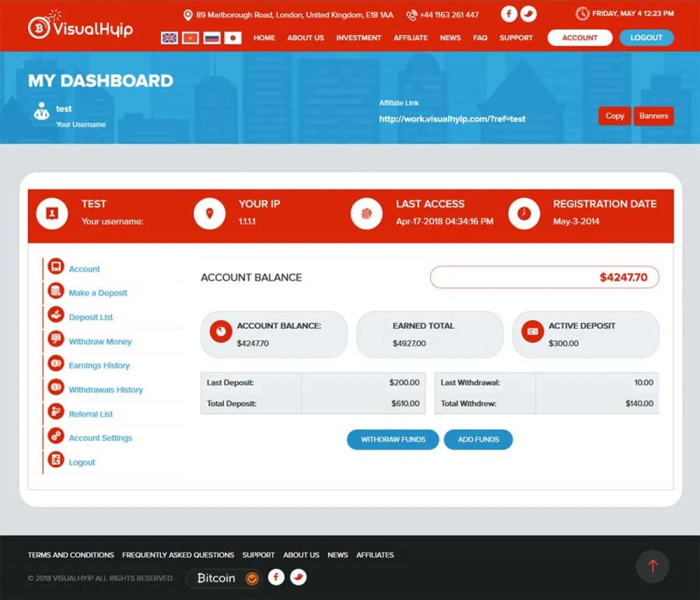
Task: Open NEWS in the navigation
Action: coord(450,38)
